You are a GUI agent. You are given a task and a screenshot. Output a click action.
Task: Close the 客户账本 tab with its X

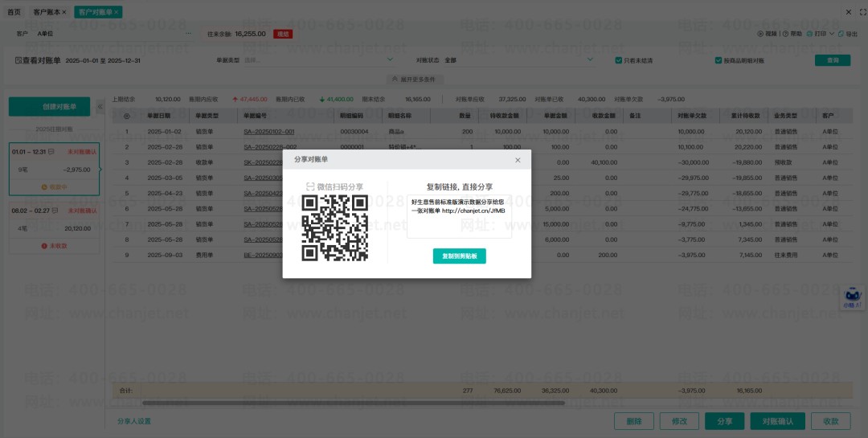pyautogui.click(x=64, y=11)
